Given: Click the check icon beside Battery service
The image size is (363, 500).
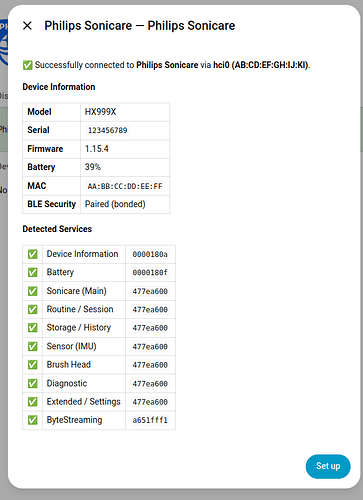Looking at the screenshot, I should pyautogui.click(x=32, y=273).
